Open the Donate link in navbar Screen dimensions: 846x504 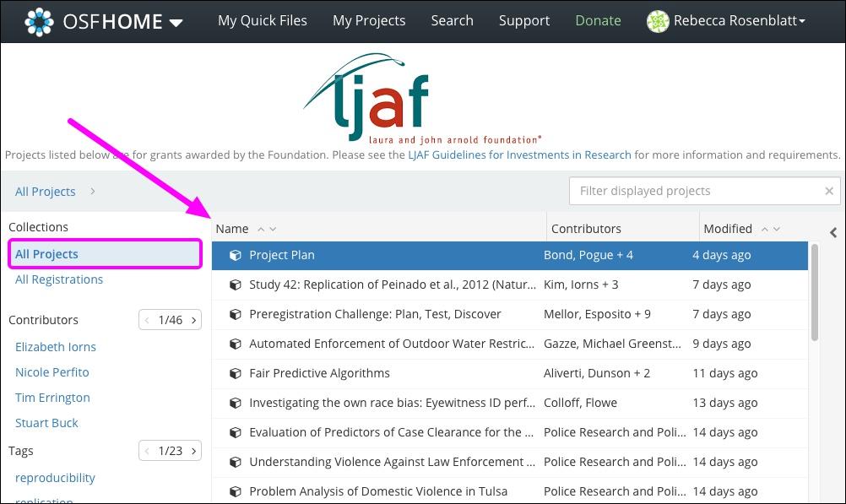click(598, 20)
